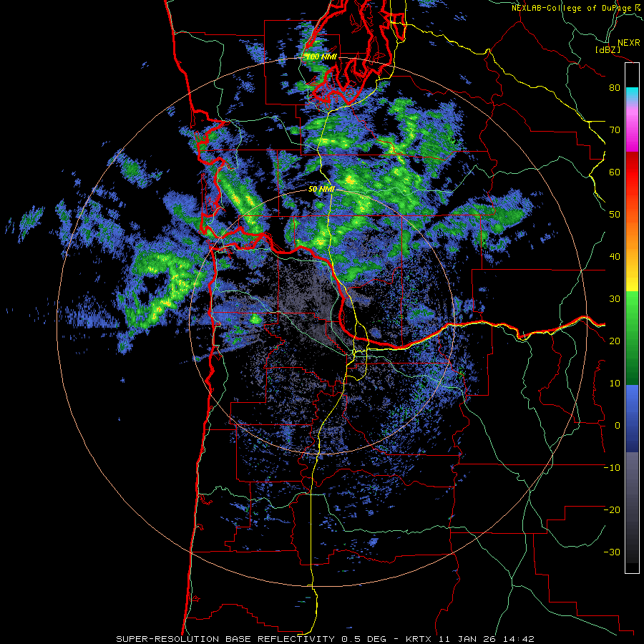Click the 0 value on the dBZ scale
Screen dimensions: 644x644
(x=618, y=426)
